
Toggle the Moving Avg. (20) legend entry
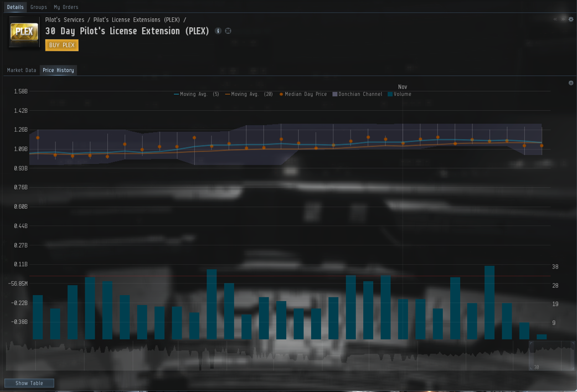click(x=249, y=94)
